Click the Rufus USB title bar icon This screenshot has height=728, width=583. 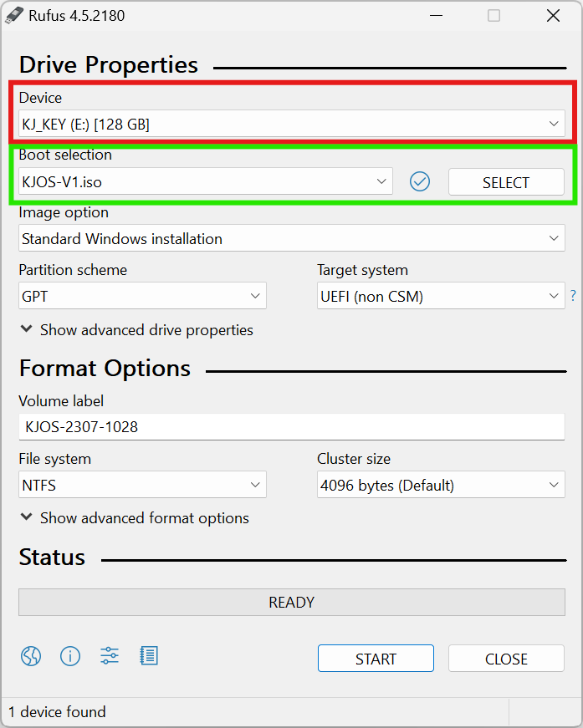click(x=14, y=15)
